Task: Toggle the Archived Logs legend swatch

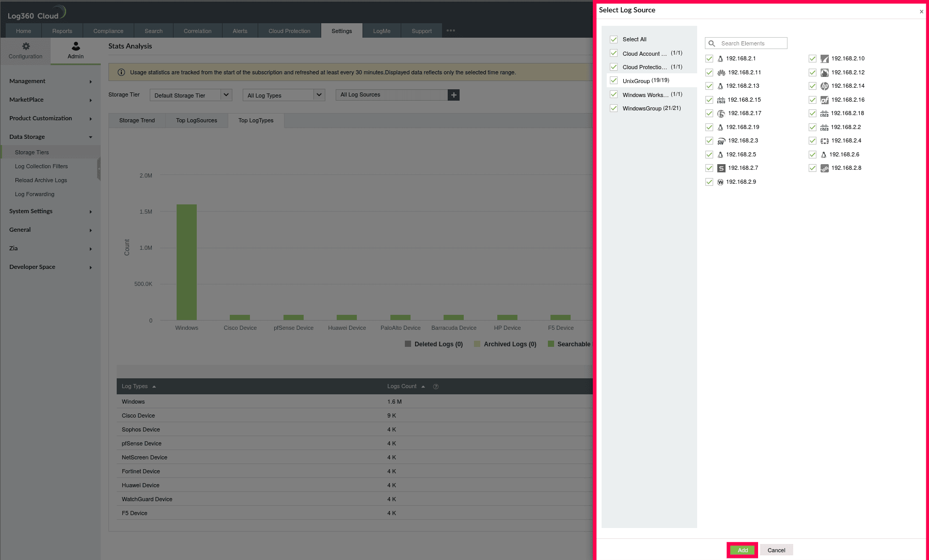Action: [x=477, y=344]
